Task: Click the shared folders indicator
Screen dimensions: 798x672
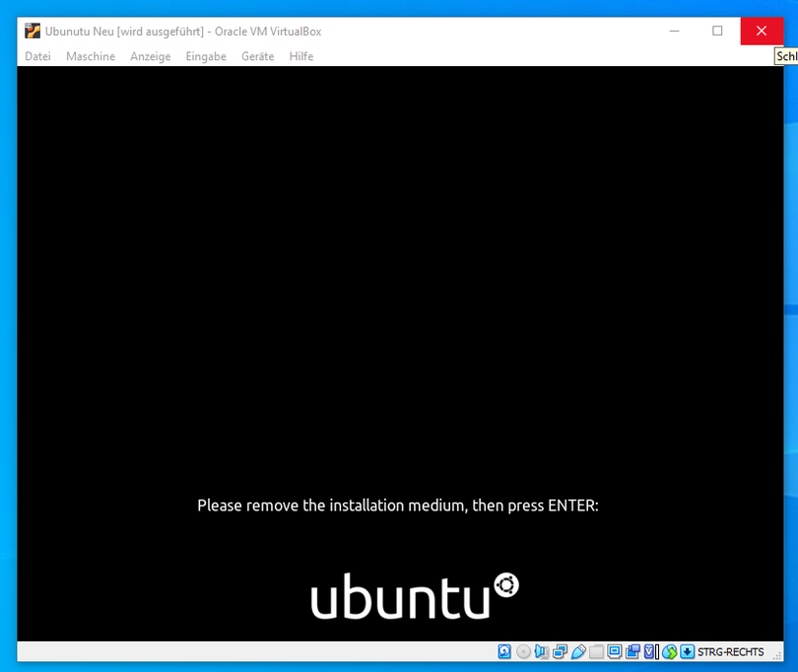Action: (596, 651)
